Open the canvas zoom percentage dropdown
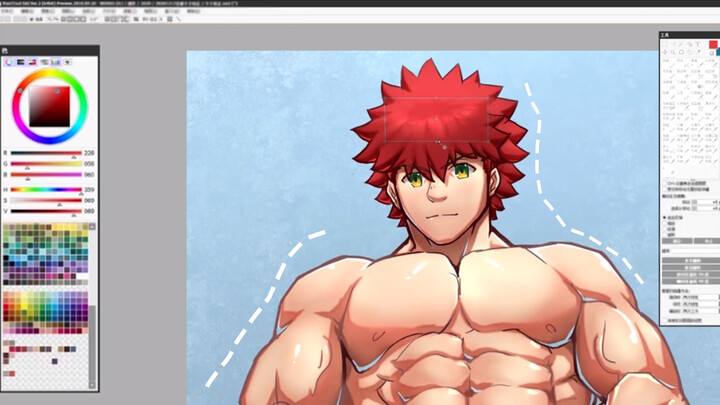 click(53, 19)
